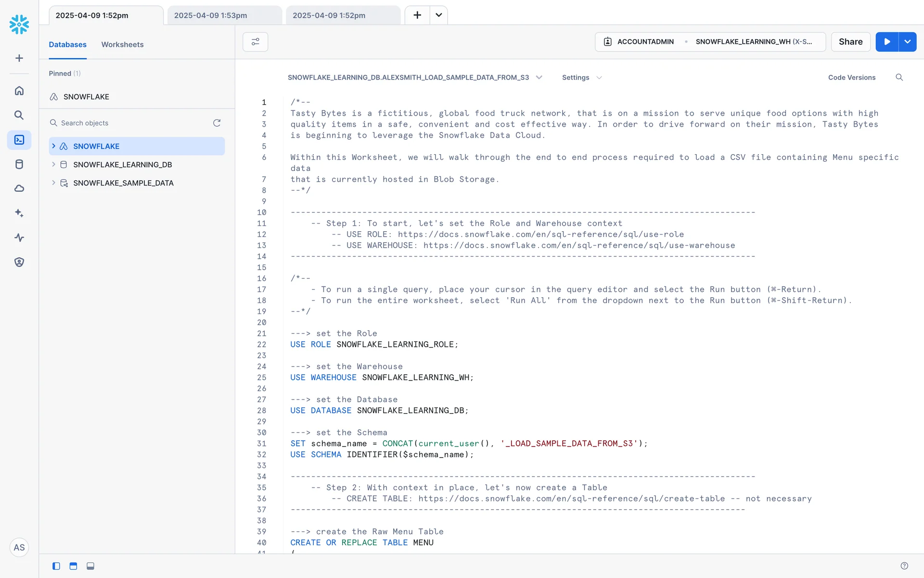This screenshot has width=924, height=578.
Task: Open the run options dropdown arrow
Action: [x=907, y=42]
